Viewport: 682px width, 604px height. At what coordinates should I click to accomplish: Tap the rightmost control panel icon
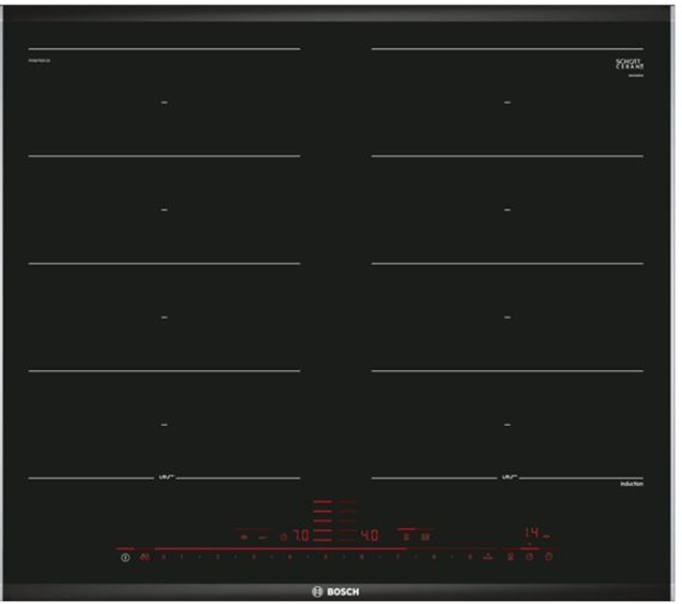pos(548,557)
